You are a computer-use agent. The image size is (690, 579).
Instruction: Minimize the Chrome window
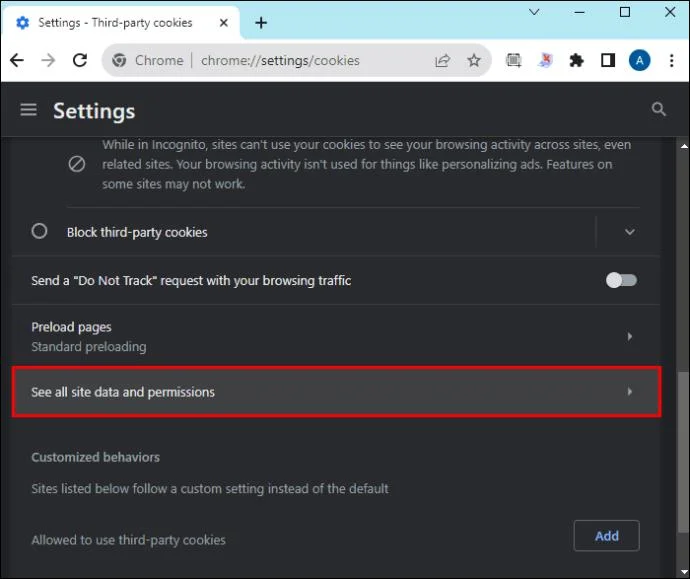[x=580, y=12]
